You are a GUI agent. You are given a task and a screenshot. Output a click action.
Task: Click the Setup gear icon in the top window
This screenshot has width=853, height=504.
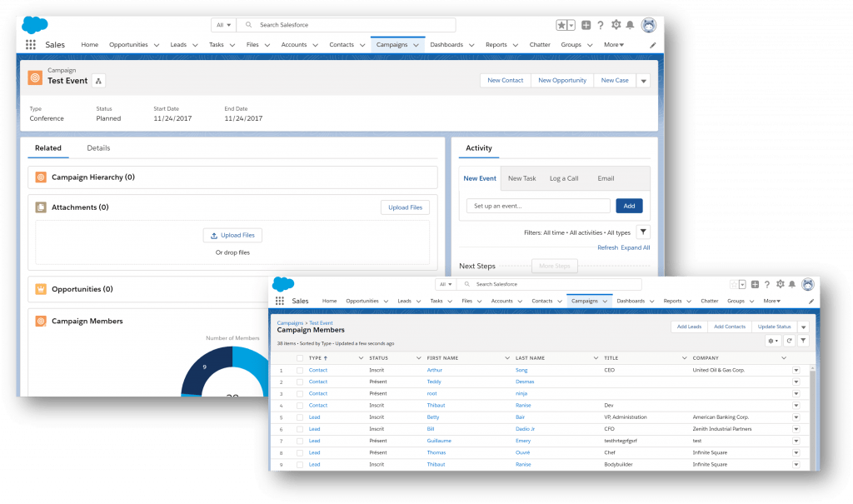tap(616, 25)
